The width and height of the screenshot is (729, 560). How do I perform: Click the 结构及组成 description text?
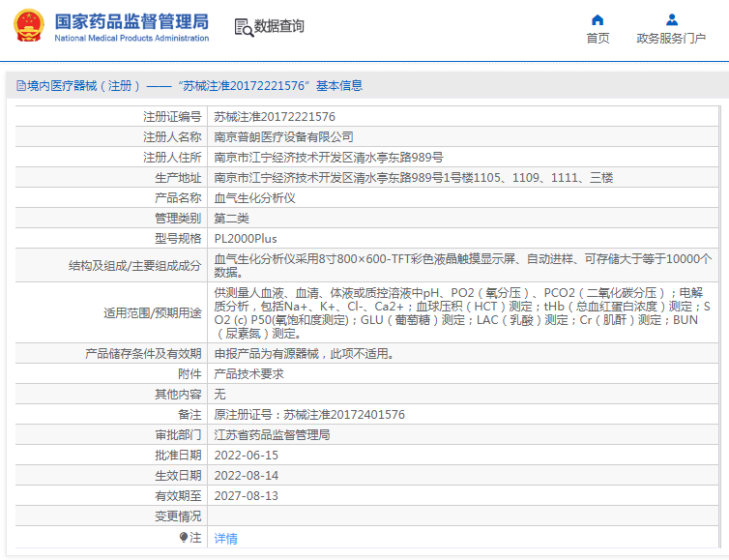462,265
